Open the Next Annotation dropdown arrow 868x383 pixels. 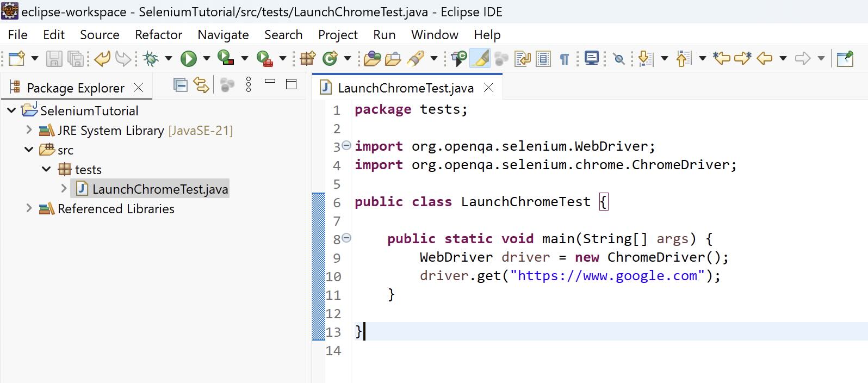click(665, 58)
